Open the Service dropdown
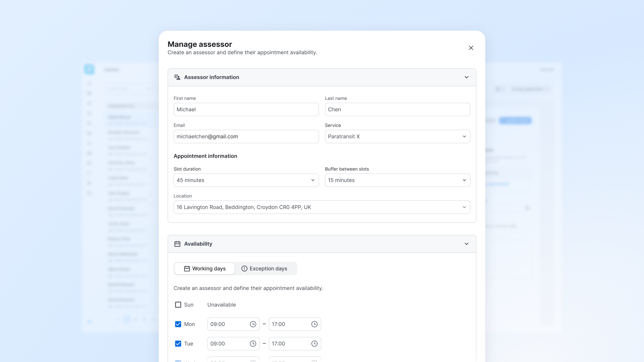 [397, 136]
